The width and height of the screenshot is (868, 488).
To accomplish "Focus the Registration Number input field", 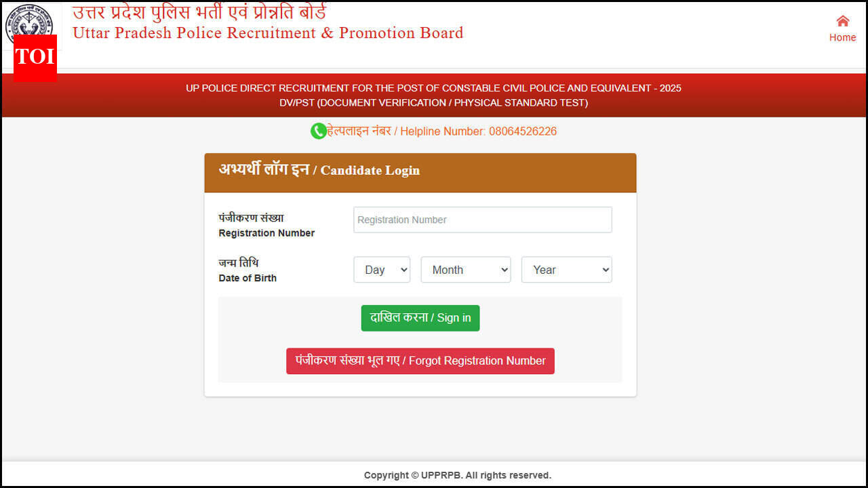I will 483,220.
